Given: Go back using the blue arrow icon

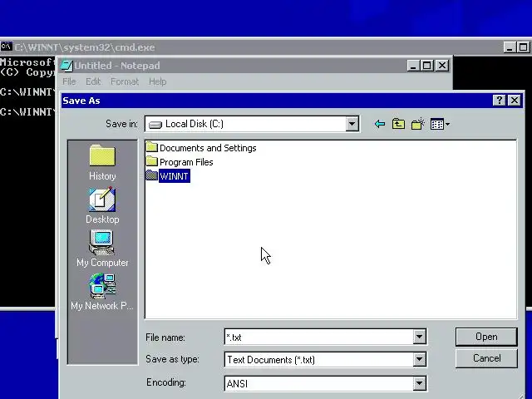Looking at the screenshot, I should pyautogui.click(x=380, y=124).
